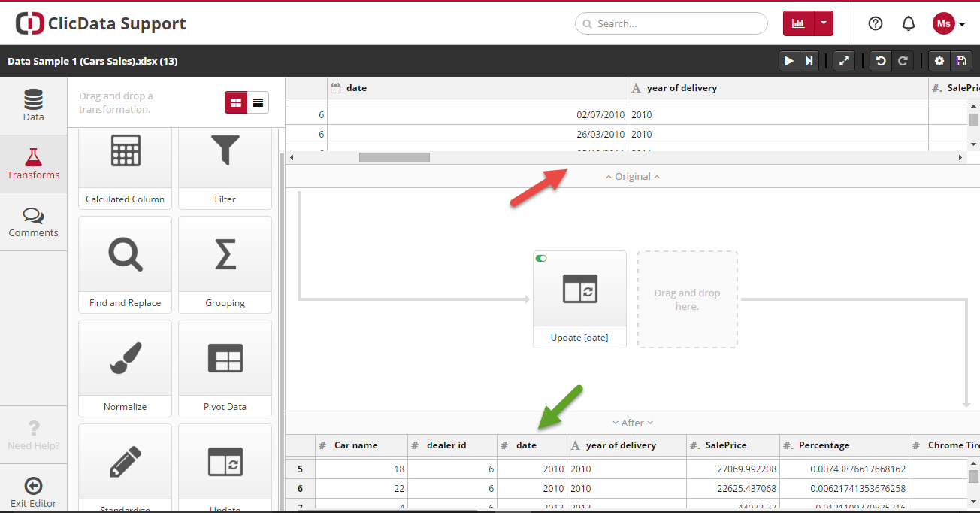Select the Filter transformation
Viewport: 980px width, 513px height.
(225, 168)
